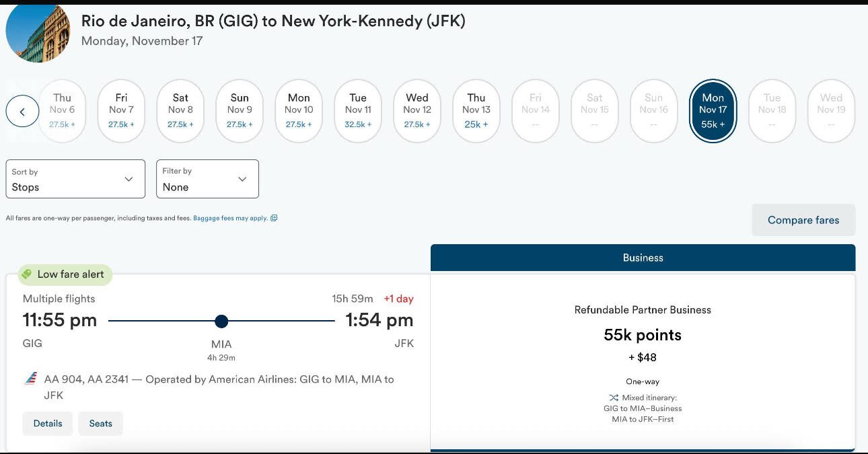The width and height of the screenshot is (868, 454).
Task: Open the Sort by Stops dropdown
Action: click(x=75, y=179)
